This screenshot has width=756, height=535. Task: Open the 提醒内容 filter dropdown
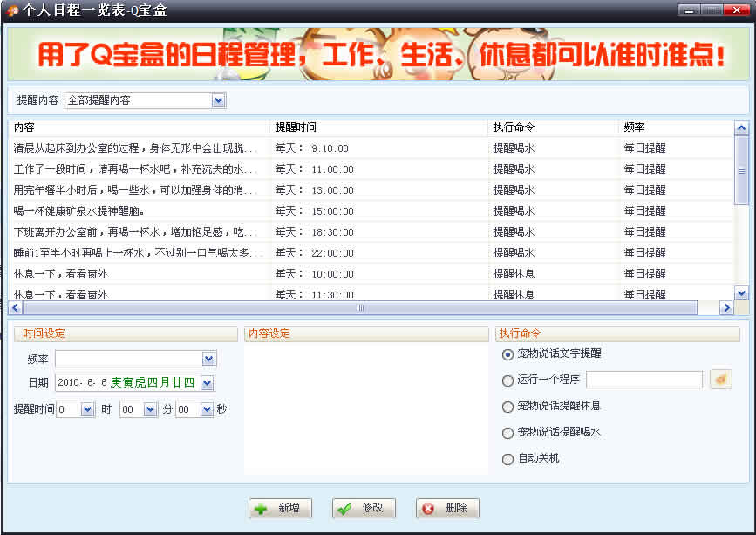[218, 100]
